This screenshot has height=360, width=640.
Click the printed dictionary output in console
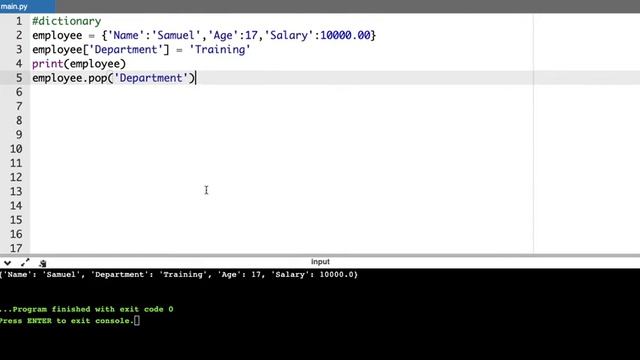coord(179,275)
